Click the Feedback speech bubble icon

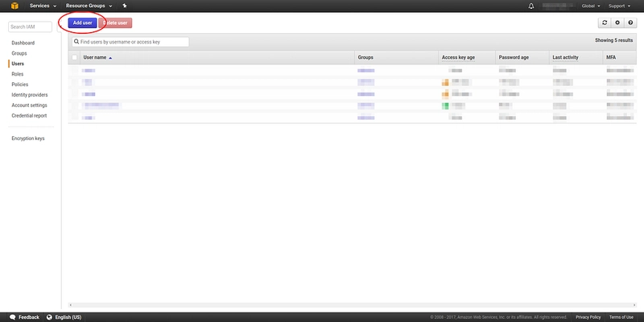11,317
